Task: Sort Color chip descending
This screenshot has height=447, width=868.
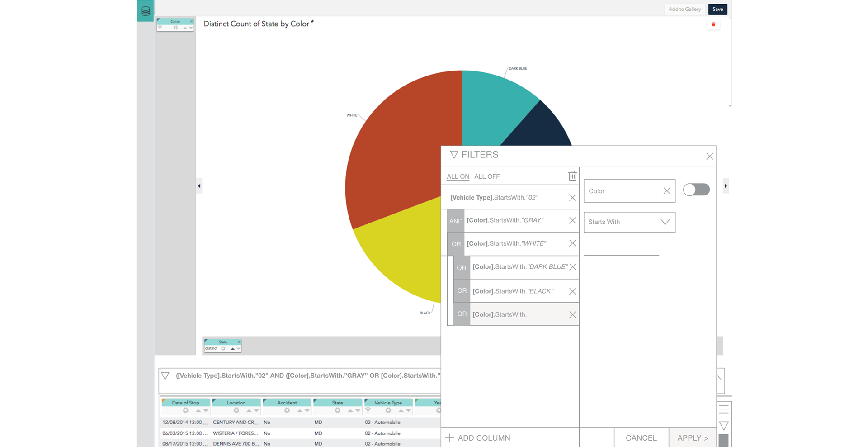Action: click(191, 28)
